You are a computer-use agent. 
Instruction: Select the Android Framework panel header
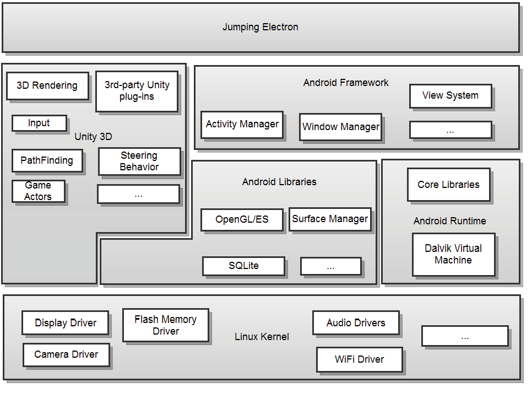click(x=346, y=82)
